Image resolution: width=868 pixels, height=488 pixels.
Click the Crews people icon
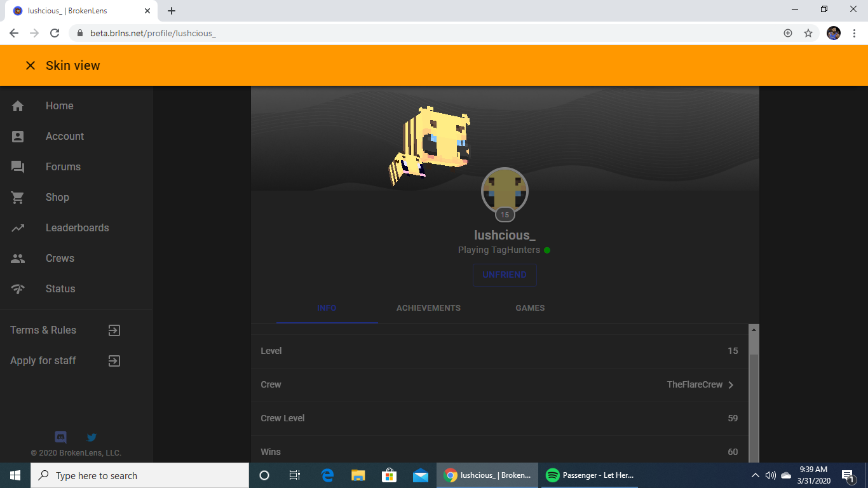18,259
